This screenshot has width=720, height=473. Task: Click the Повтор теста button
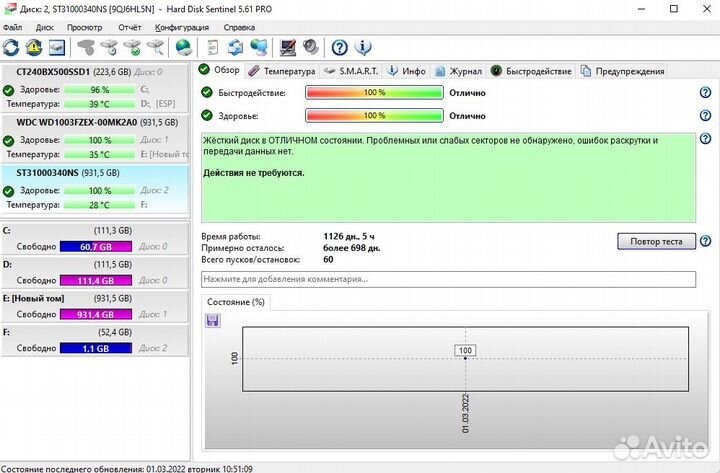tap(656, 241)
